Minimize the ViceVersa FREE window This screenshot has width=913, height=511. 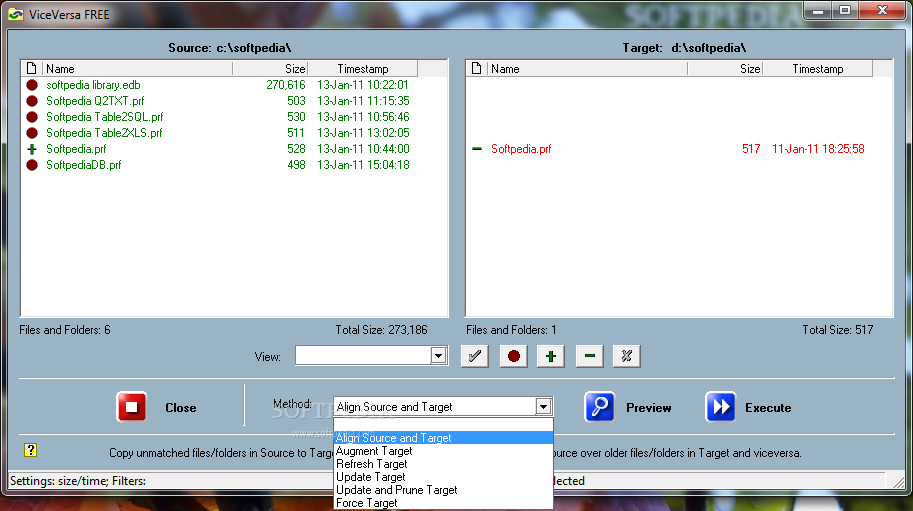818,10
